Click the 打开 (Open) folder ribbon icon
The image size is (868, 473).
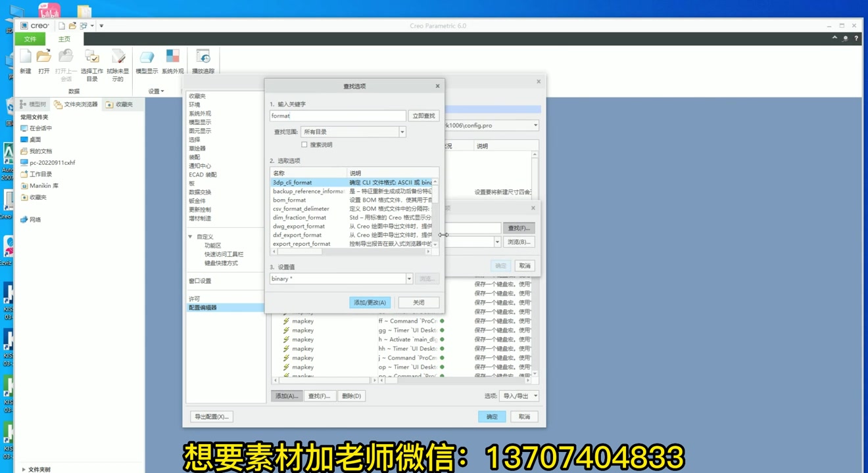[x=43, y=57]
